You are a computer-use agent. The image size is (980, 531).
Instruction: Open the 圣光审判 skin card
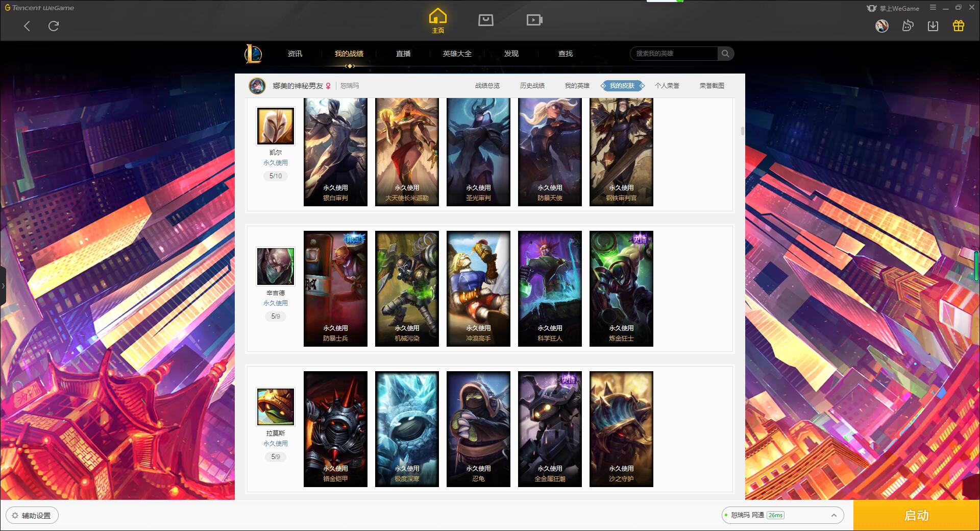tap(478, 152)
